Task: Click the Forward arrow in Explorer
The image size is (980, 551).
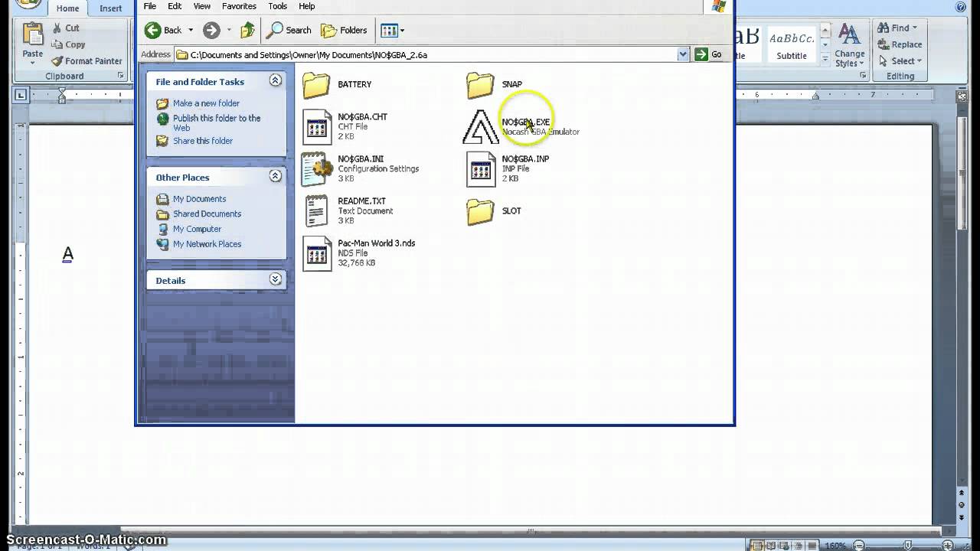Action: click(x=211, y=31)
